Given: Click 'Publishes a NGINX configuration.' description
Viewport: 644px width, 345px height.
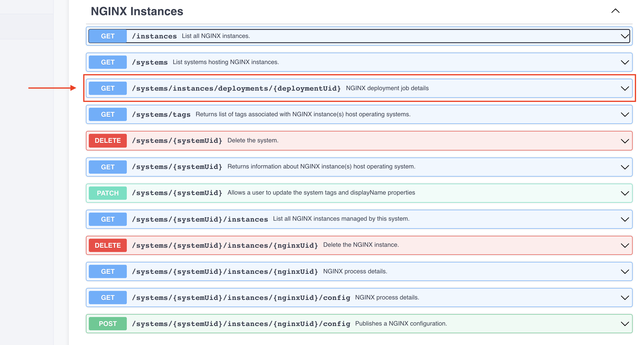Looking at the screenshot, I should pos(401,323).
